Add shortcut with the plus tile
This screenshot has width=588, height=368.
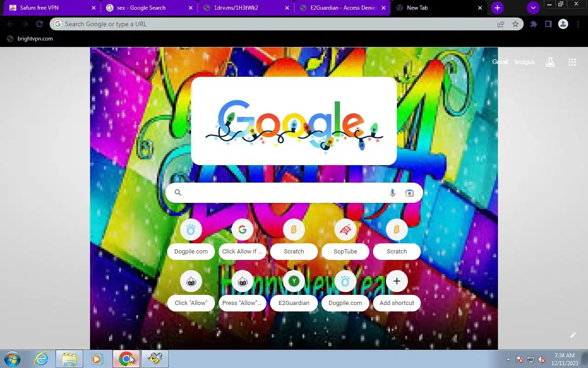pos(397,291)
